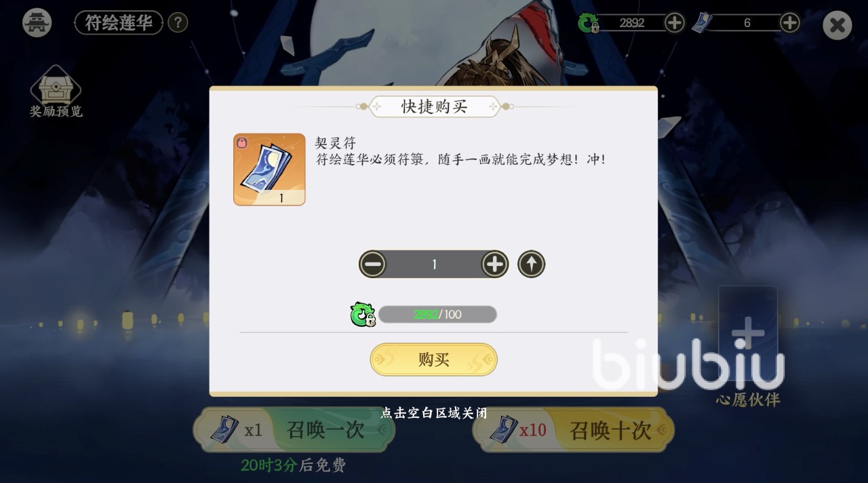Image resolution: width=868 pixels, height=483 pixels.
Task: Click the 购买 buy button
Action: click(433, 360)
